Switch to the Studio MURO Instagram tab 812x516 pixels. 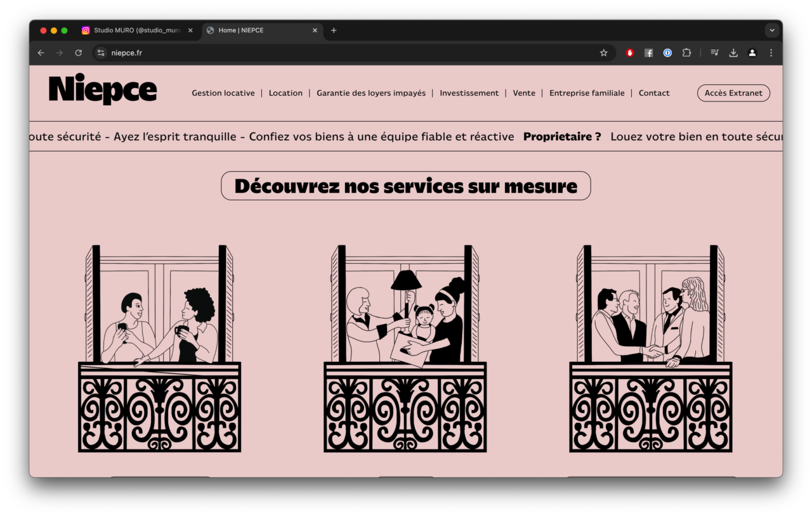[137, 30]
